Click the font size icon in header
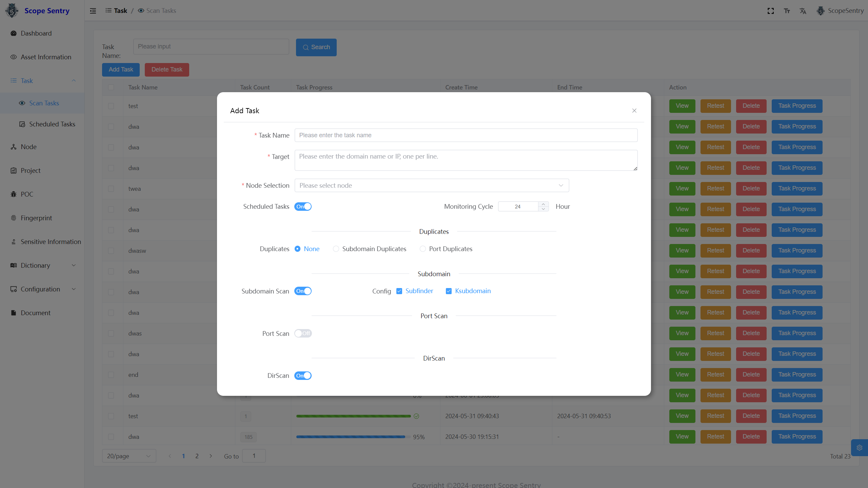The width and height of the screenshot is (868, 488). [787, 11]
